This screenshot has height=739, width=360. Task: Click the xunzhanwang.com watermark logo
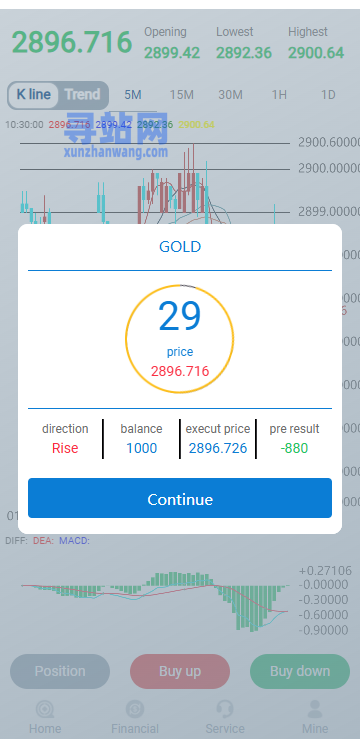116,135
